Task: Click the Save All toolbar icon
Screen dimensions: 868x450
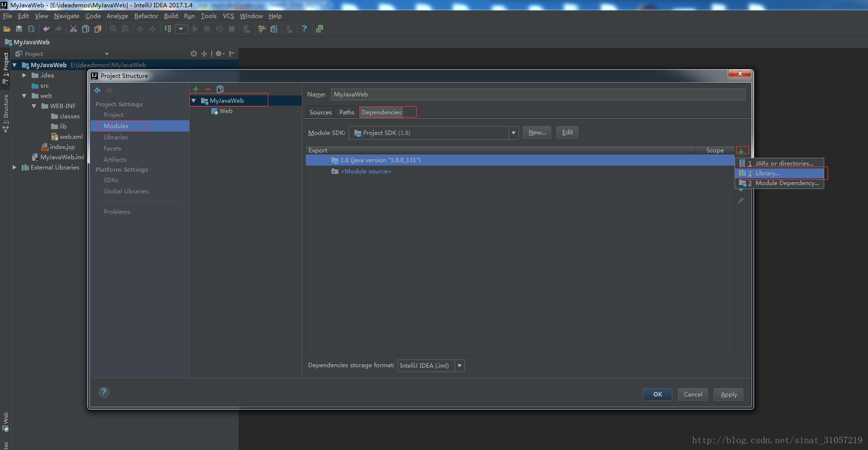Action: (x=19, y=29)
